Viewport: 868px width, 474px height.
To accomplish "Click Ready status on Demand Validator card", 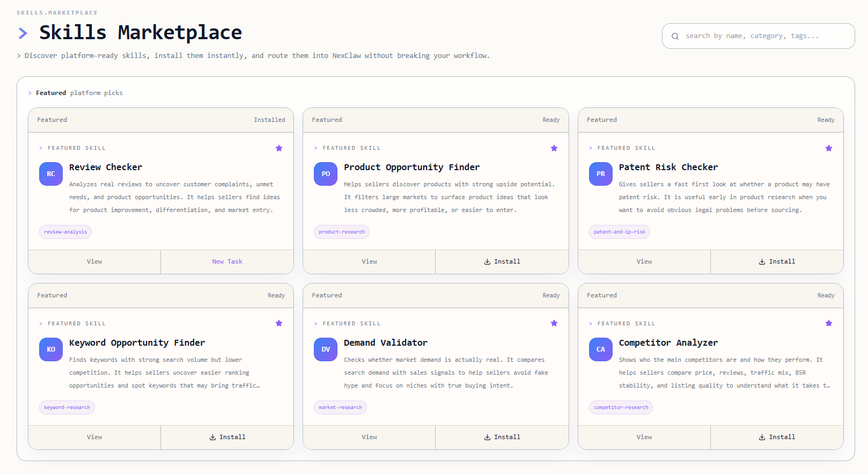I will (551, 295).
